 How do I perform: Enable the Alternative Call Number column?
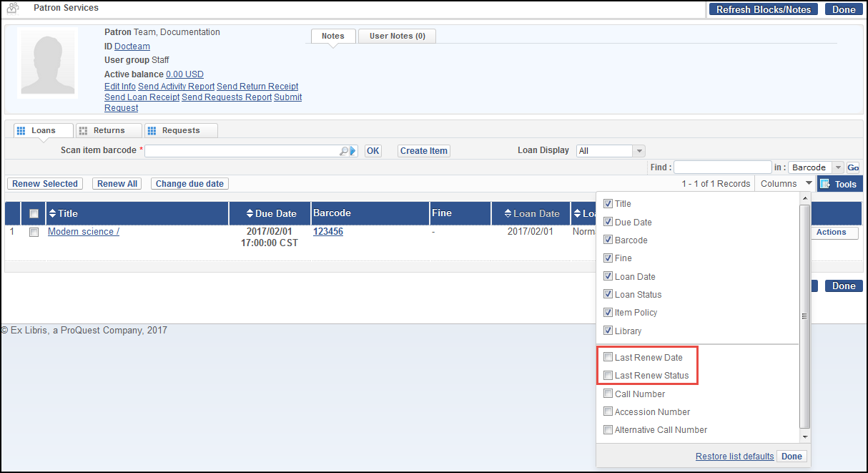tap(608, 430)
